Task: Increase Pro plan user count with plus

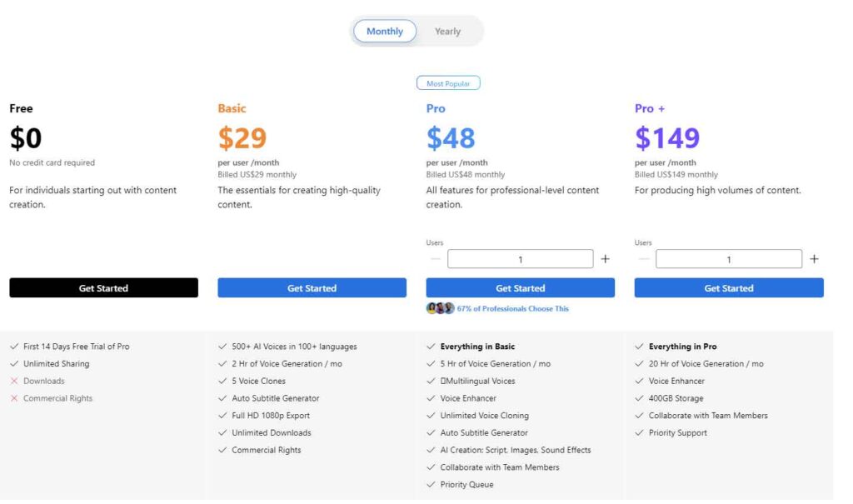Action: [606, 259]
